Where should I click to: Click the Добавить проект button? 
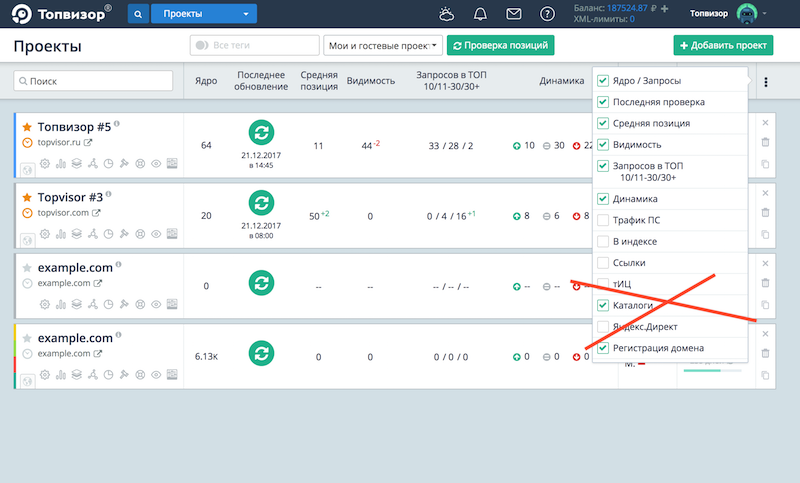723,46
